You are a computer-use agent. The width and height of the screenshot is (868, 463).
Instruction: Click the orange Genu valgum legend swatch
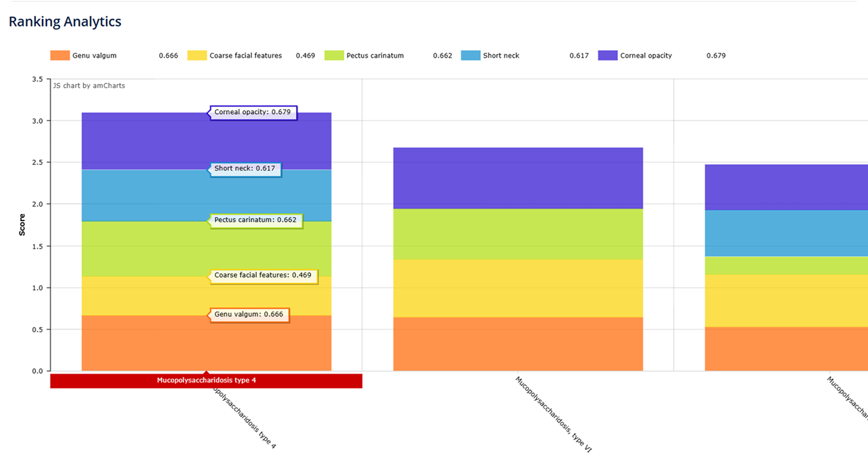pyautogui.click(x=60, y=56)
